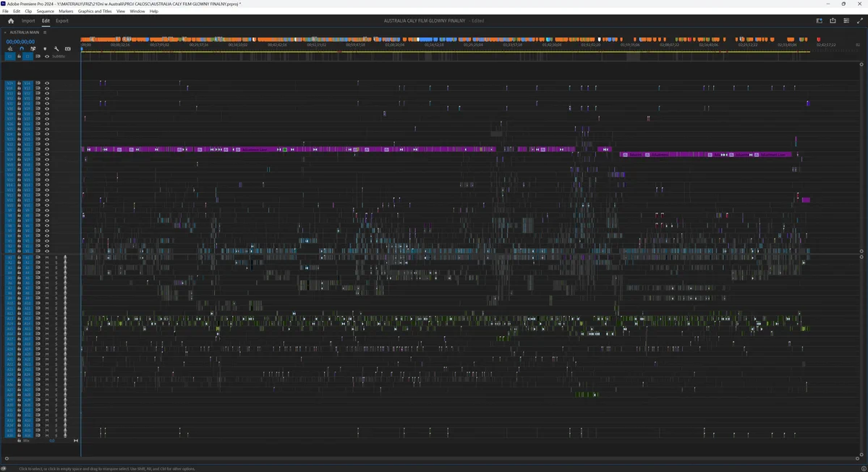Screen dimensions: 868x472
Task: Hide the Subtitle track eye toggle
Action: [x=47, y=56]
